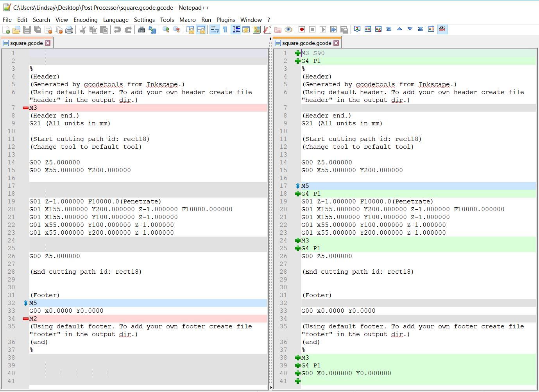Click the Undo arrow icon
The width and height of the screenshot is (539, 392).
pyautogui.click(x=117, y=30)
